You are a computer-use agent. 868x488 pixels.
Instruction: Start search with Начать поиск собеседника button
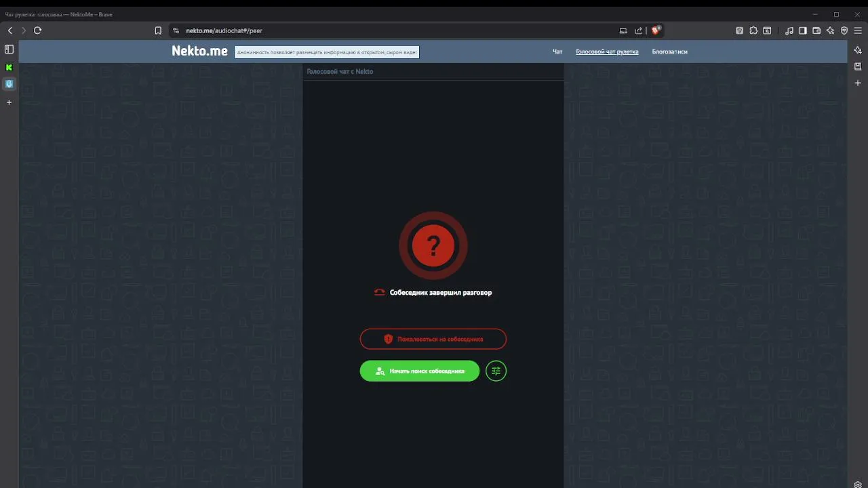[x=420, y=371]
